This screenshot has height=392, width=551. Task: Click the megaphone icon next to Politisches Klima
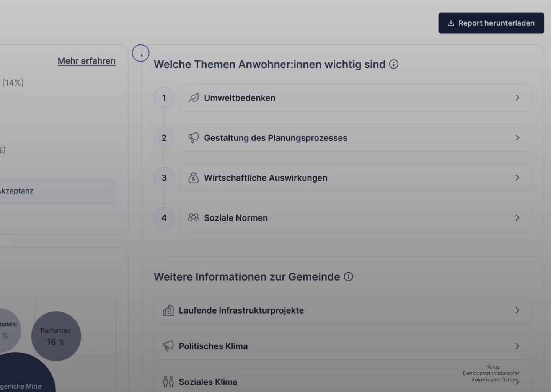[x=168, y=346]
